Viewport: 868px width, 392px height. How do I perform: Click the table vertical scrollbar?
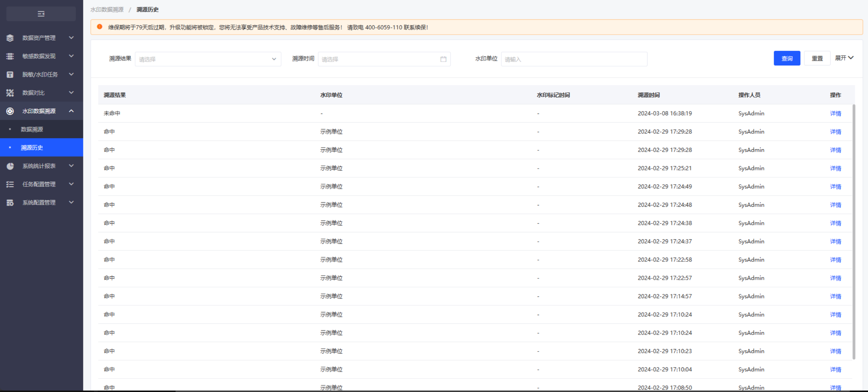[854, 232]
